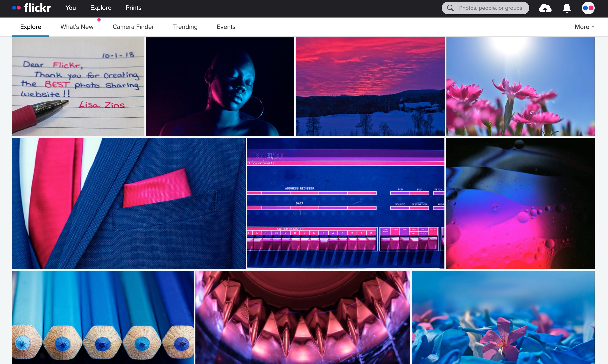608x364 pixels.
Task: Open the Explore menu in top bar
Action: tap(101, 8)
